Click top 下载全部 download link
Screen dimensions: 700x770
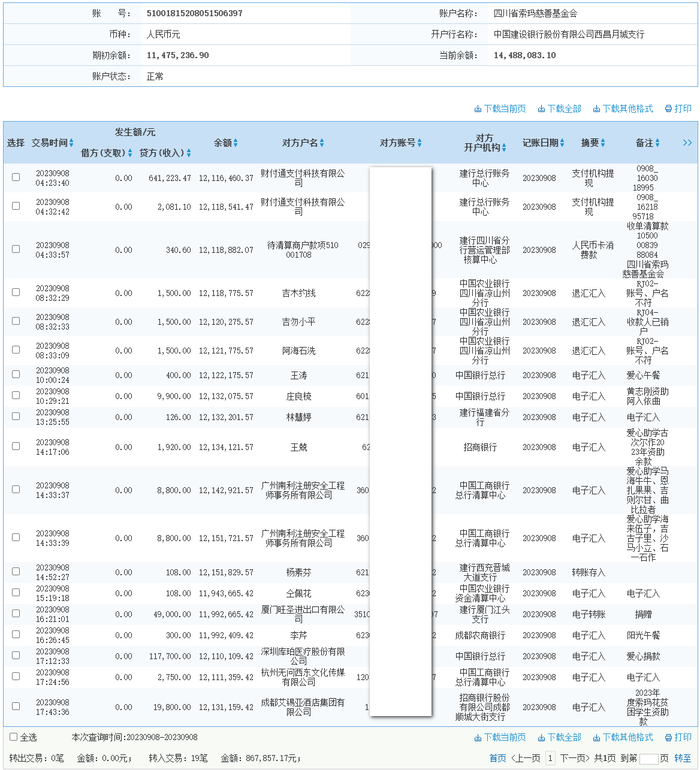(560, 108)
